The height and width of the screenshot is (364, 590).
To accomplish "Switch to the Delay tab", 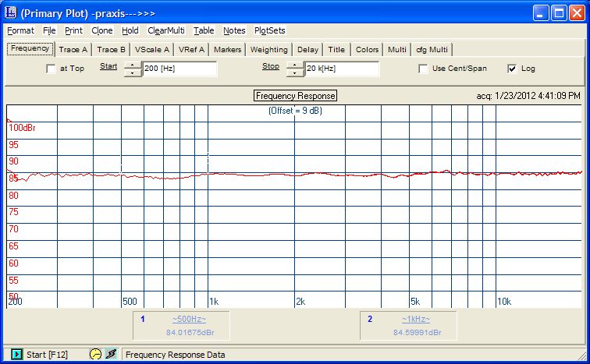I will coord(307,50).
